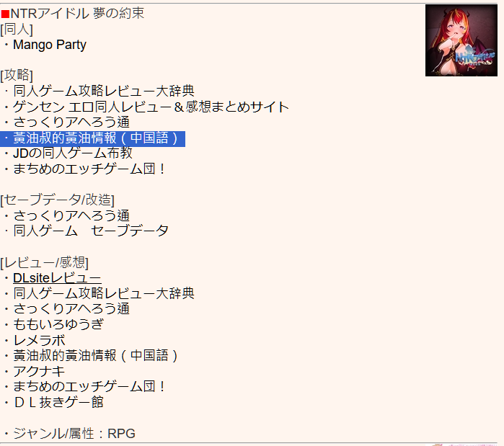Open JDの同人ゲーム布教 link
Screen dimensions: 504x446
[73, 153]
